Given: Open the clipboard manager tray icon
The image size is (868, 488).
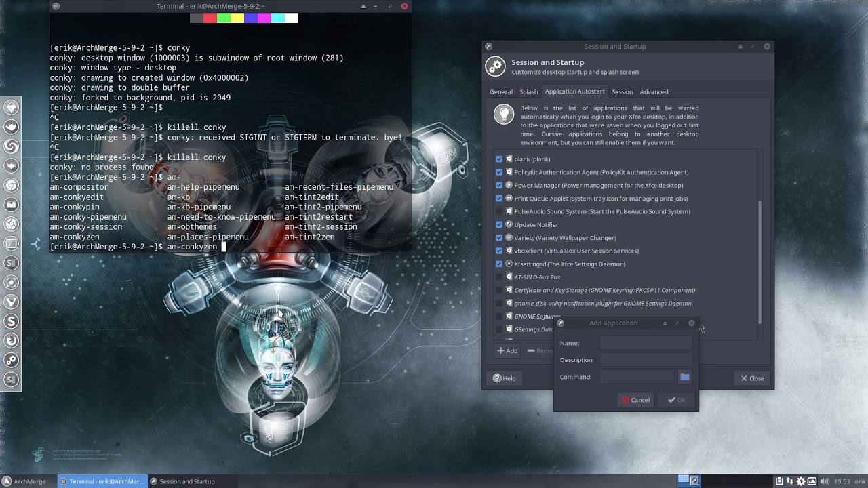Looking at the screenshot, I should (x=779, y=481).
